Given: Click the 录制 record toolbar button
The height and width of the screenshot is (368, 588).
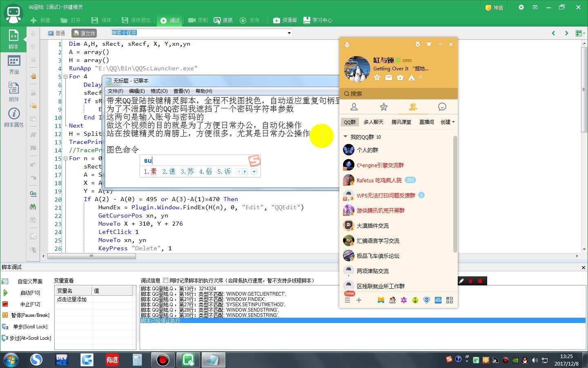Looking at the screenshot, I should tap(198, 20).
